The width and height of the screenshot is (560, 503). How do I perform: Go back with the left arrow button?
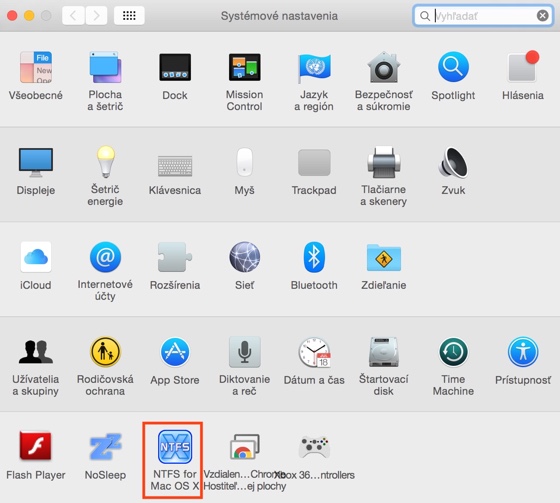point(73,15)
